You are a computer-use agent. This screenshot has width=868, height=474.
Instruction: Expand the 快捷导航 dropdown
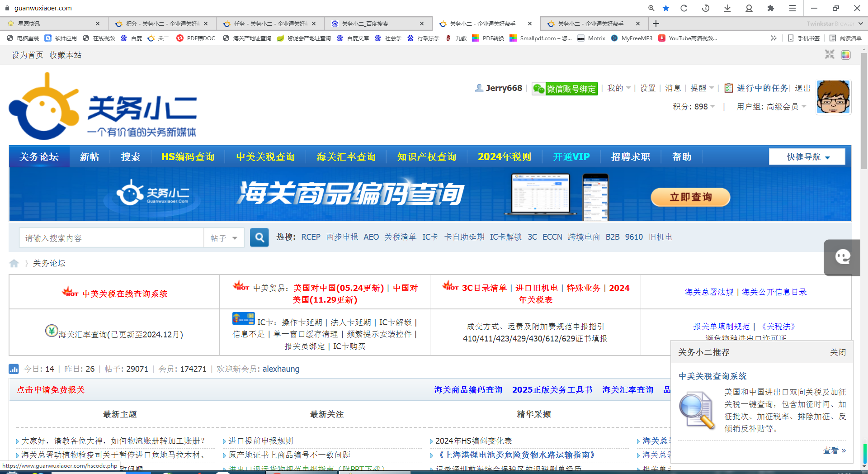coord(807,156)
